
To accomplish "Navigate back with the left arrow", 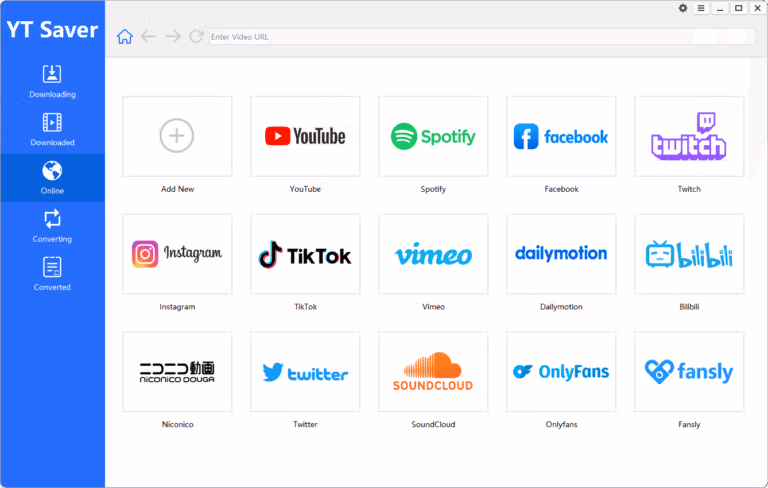I will (x=148, y=37).
